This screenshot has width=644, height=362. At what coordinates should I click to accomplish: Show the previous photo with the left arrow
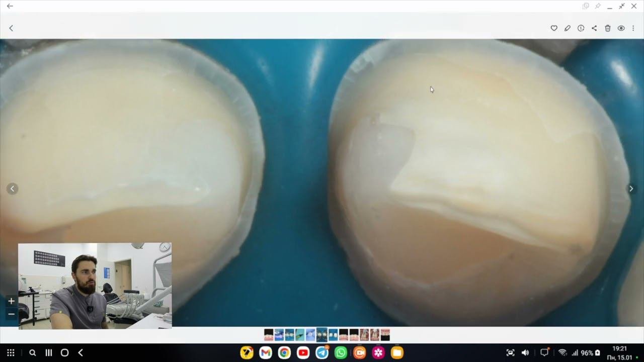click(x=13, y=189)
